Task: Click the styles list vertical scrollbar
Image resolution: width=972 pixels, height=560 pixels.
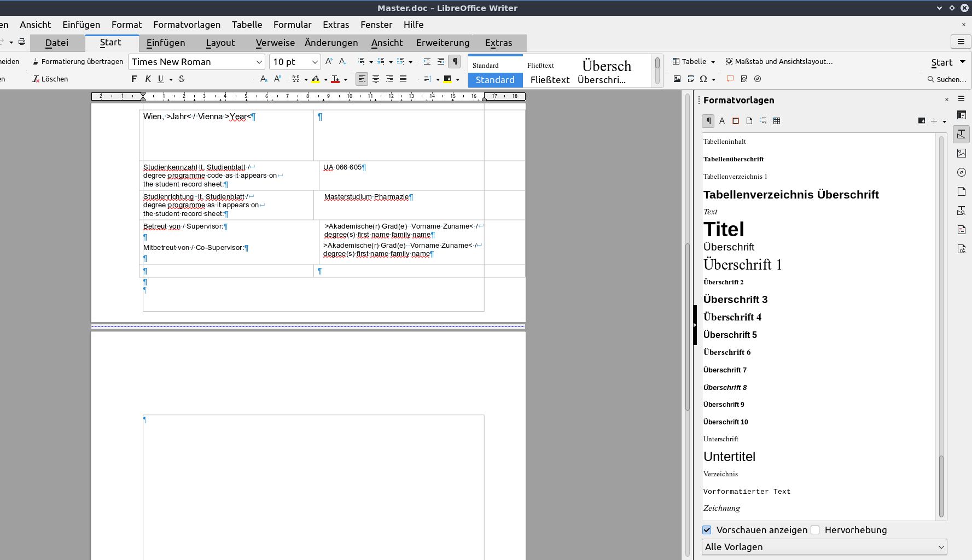Action: pyautogui.click(x=941, y=326)
